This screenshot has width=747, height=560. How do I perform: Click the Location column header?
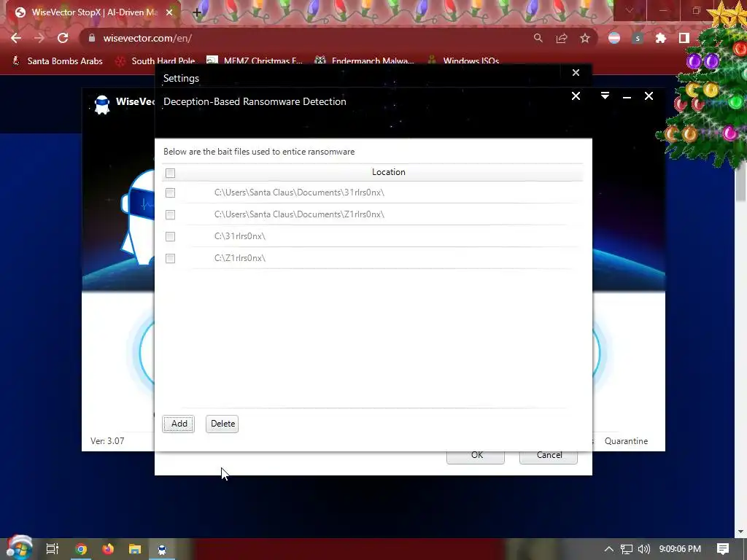pyautogui.click(x=388, y=172)
